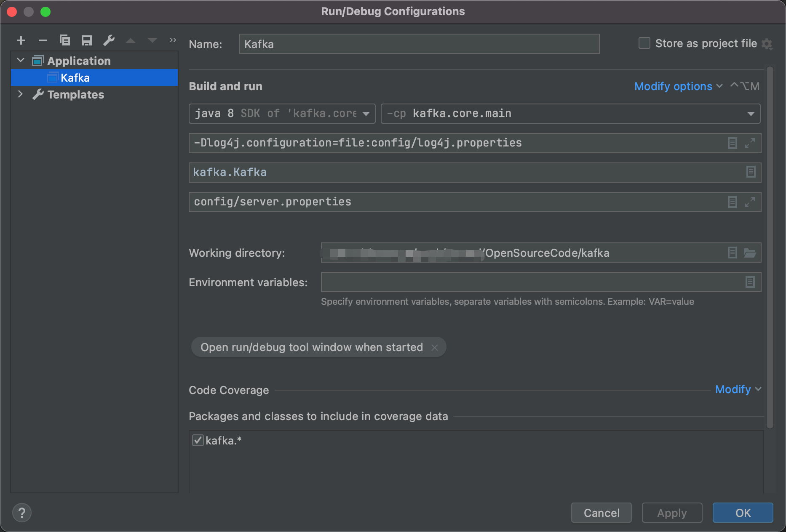Browse main class via the kafka.Kafka field icon
786x532 pixels.
(751, 172)
